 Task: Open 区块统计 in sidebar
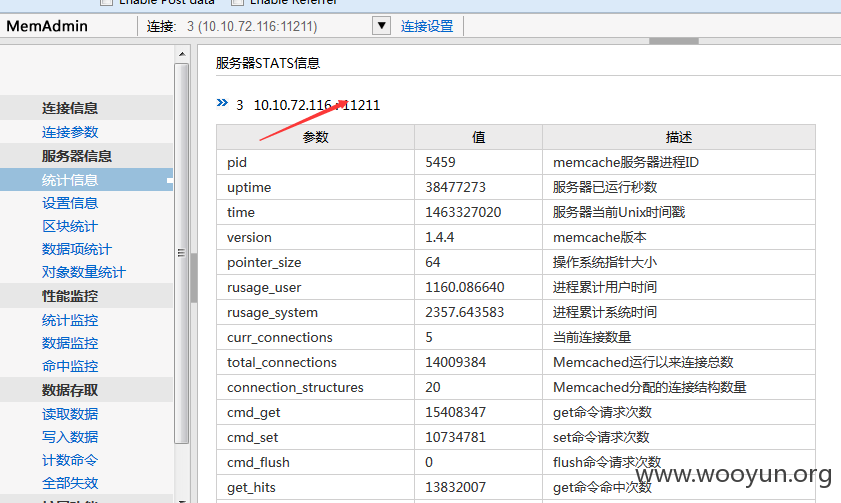click(x=70, y=226)
